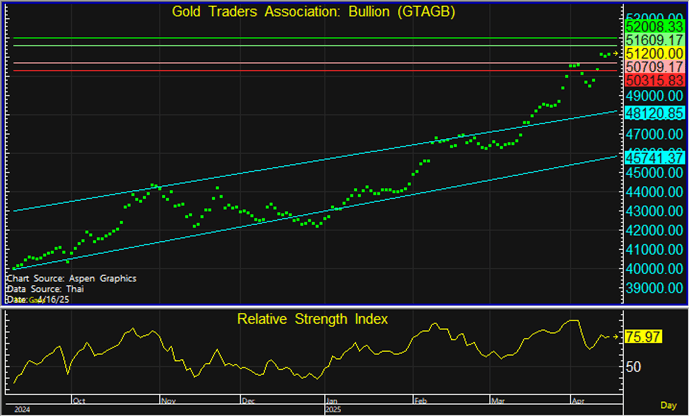Image resolution: width=690 pixels, height=417 pixels.
Task: Click the green 51609.17 resistance label
Action: pyautogui.click(x=653, y=40)
